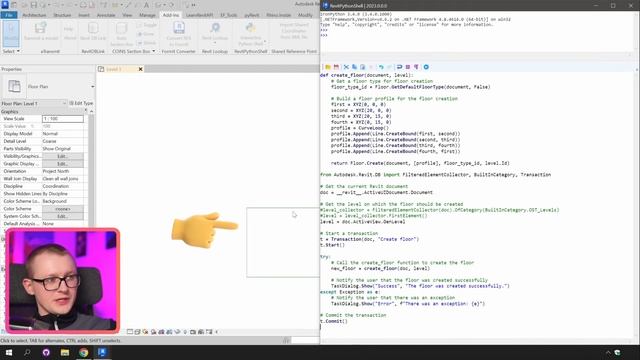640x360 pixels.
Task: Click Edit for System Color Schemes
Action: pos(62,216)
